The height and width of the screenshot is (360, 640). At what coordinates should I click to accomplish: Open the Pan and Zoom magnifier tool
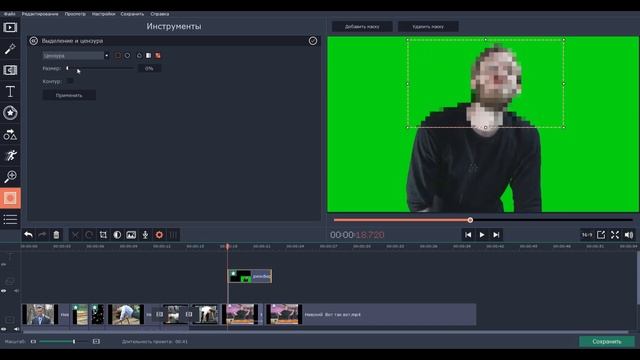point(10,177)
